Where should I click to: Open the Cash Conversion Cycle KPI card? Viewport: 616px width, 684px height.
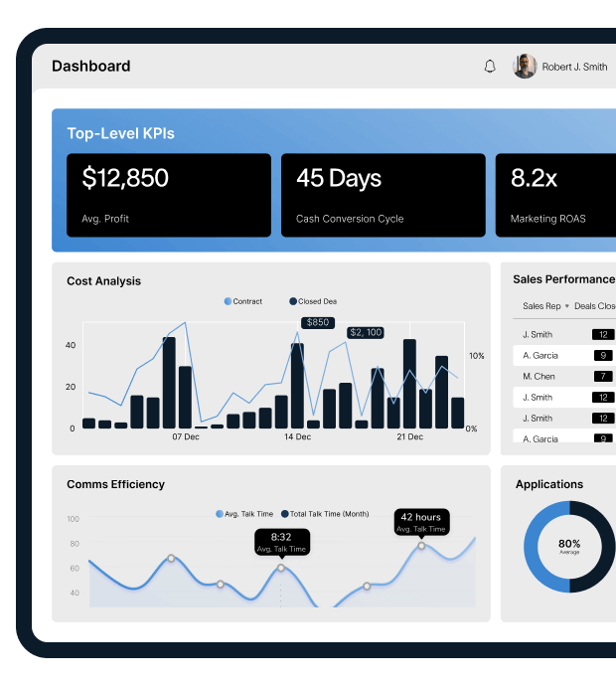[x=384, y=195]
